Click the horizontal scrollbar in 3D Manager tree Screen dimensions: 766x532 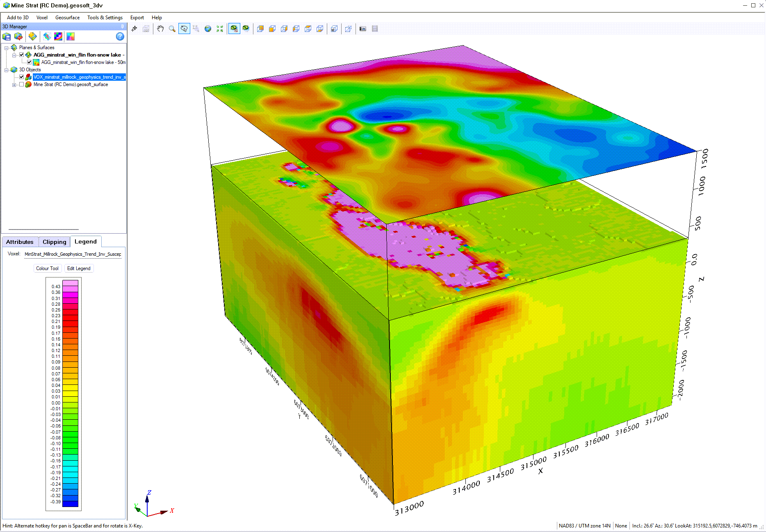click(43, 230)
